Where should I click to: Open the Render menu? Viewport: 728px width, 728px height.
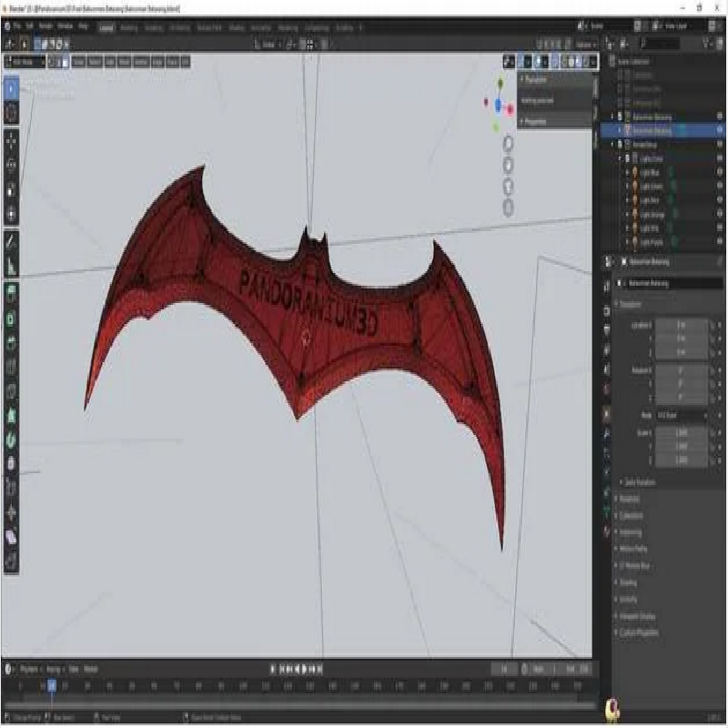(45, 26)
